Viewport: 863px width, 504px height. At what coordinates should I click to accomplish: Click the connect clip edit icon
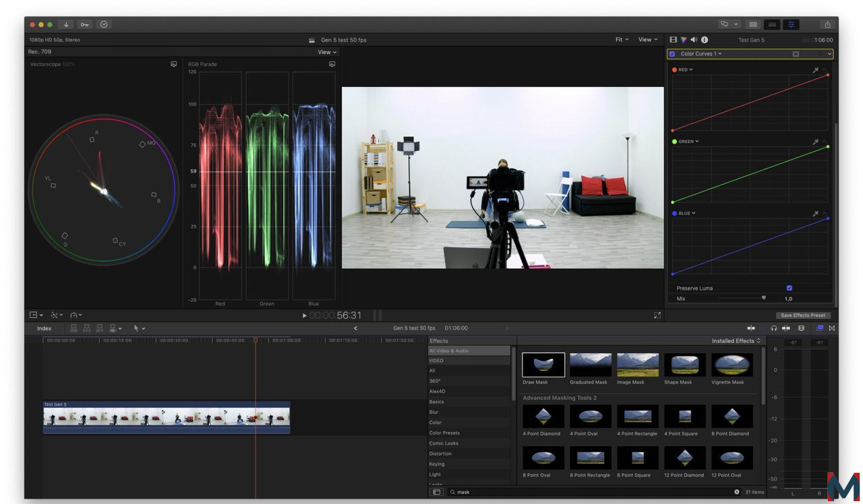coord(74,328)
